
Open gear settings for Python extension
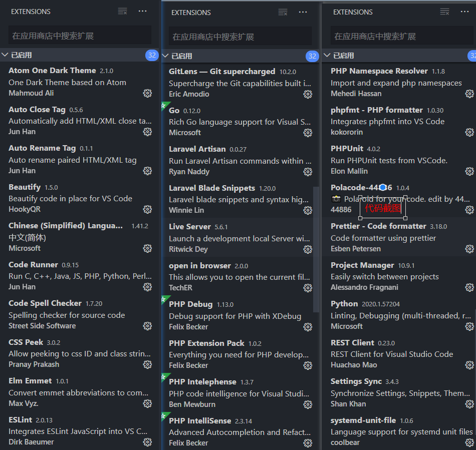click(x=469, y=326)
